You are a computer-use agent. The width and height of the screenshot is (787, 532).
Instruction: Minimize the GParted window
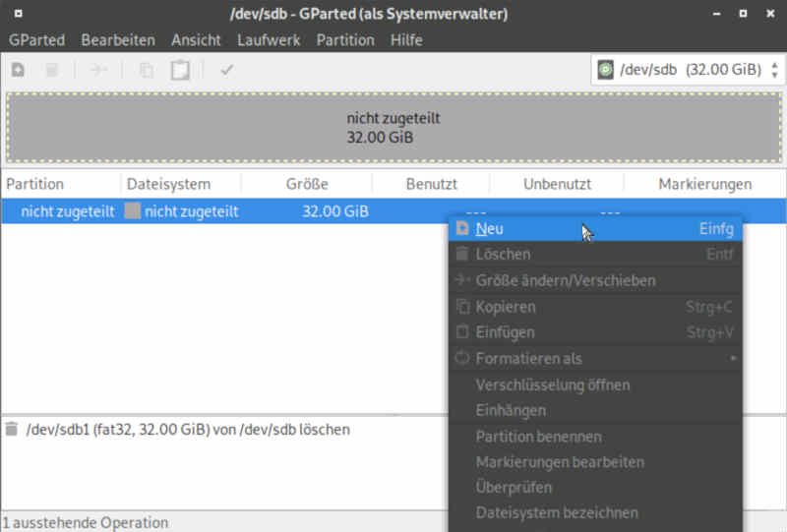point(717,14)
